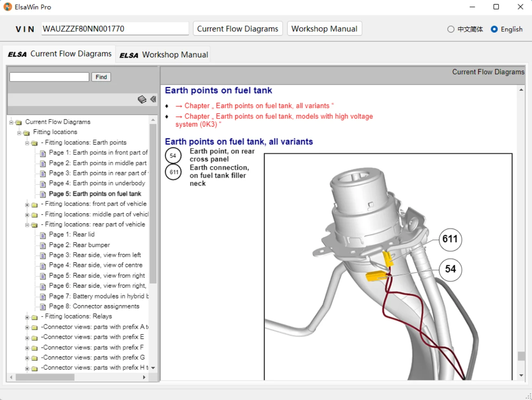Click the tree panel scroll right arrow
The width and height of the screenshot is (532, 400).
(144, 377)
